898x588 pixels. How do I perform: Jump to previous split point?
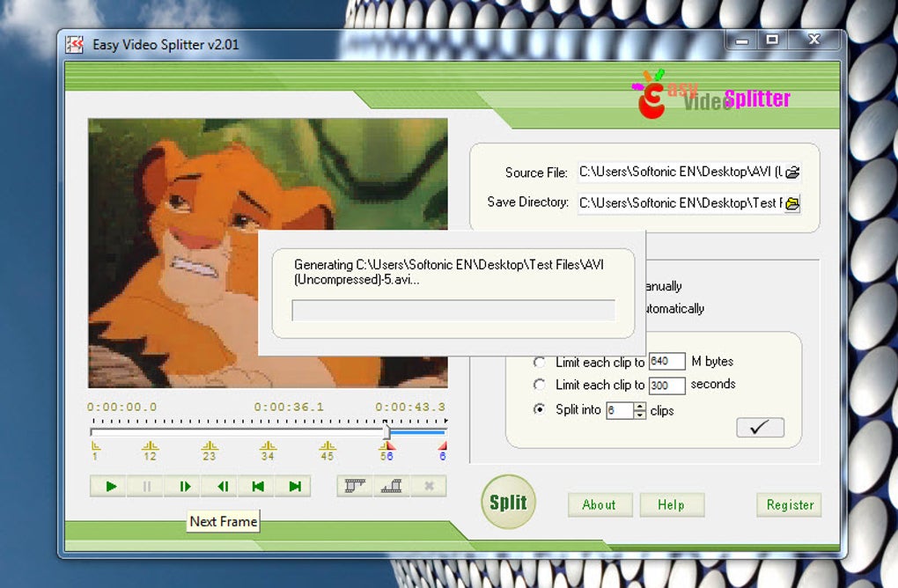point(258,487)
